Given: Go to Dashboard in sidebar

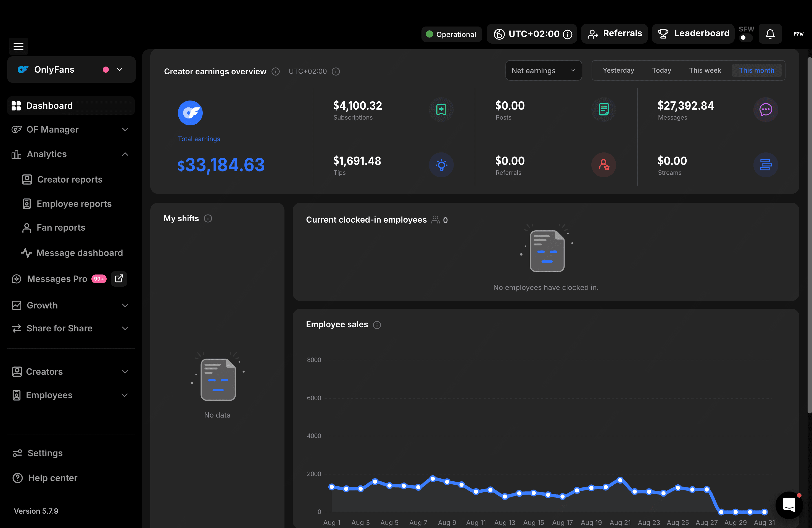Looking at the screenshot, I should pos(71,106).
